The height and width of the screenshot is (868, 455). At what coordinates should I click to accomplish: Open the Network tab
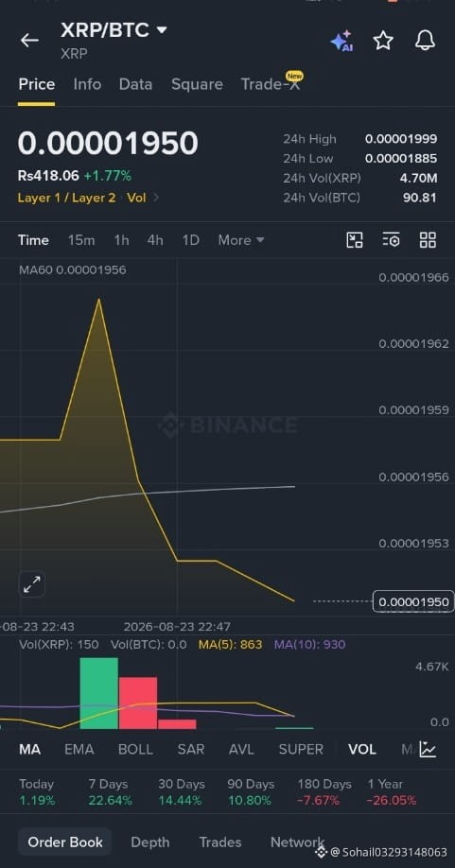(297, 842)
